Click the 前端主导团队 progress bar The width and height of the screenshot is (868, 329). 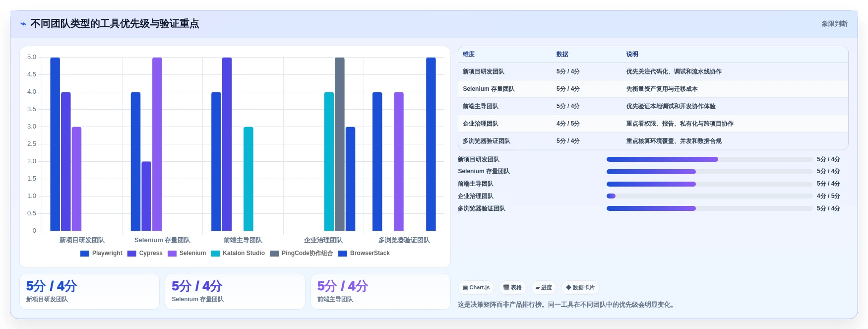point(709,184)
